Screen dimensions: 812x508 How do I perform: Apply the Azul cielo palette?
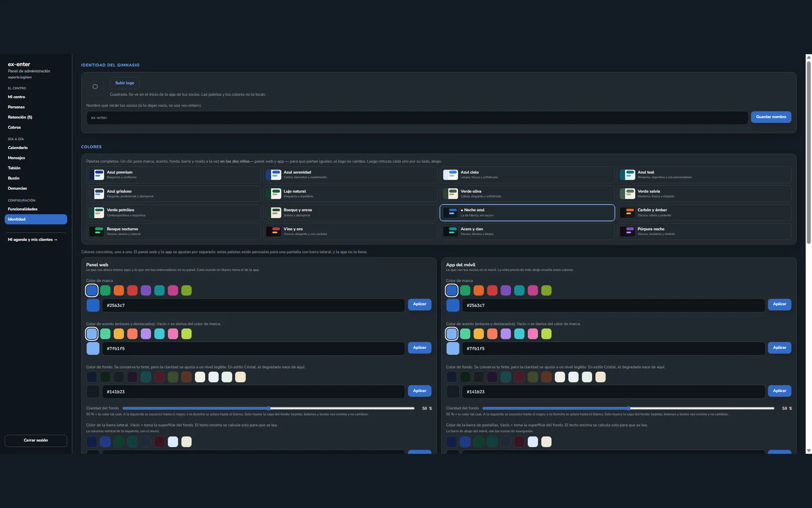pos(527,175)
